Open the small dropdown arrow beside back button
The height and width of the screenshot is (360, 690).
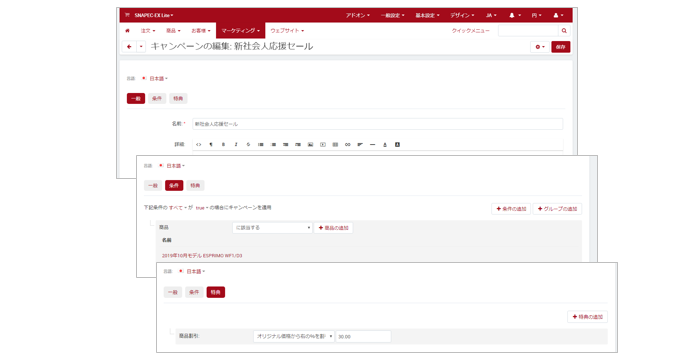(141, 47)
